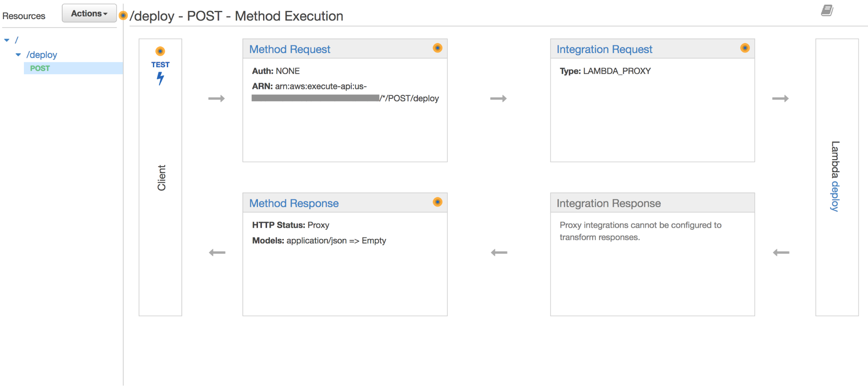The image size is (868, 386).
Task: Click 'Models: application/json => Empty' text
Action: [x=319, y=241]
